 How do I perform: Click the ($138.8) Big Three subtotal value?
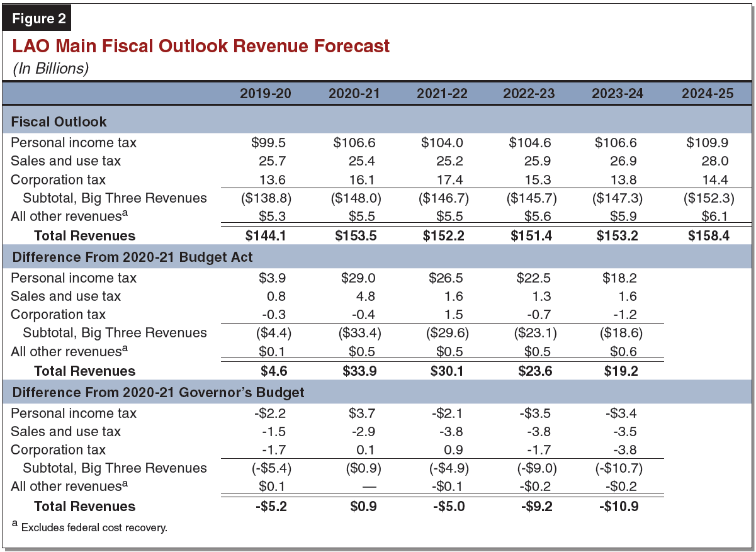266,198
